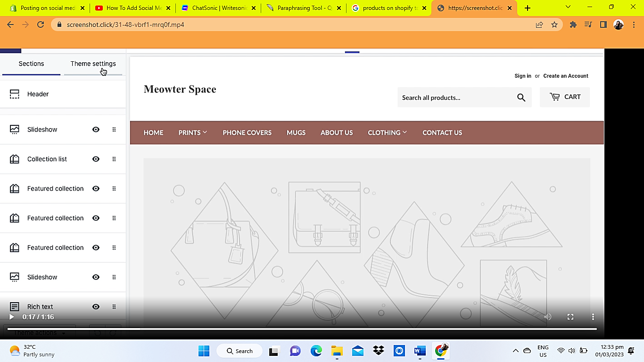Image resolution: width=644 pixels, height=362 pixels.
Task: Open the clock showing 12:33 pm
Action: click(x=609, y=351)
